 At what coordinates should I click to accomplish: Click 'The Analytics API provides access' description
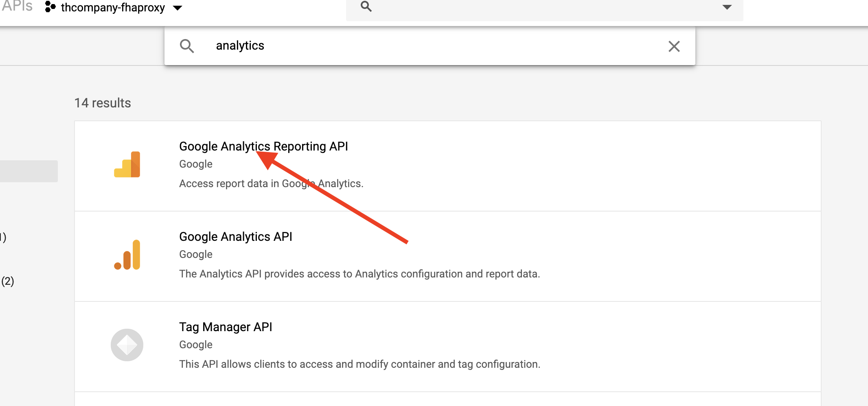pos(359,274)
